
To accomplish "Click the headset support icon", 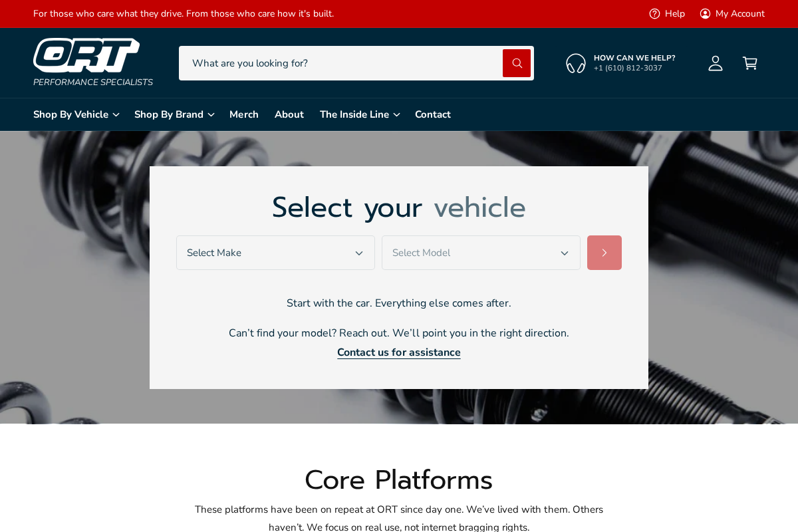I will coord(574,63).
